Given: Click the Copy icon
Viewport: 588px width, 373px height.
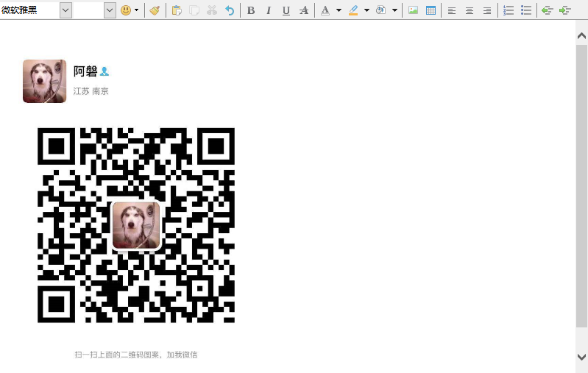Looking at the screenshot, I should 194,10.
